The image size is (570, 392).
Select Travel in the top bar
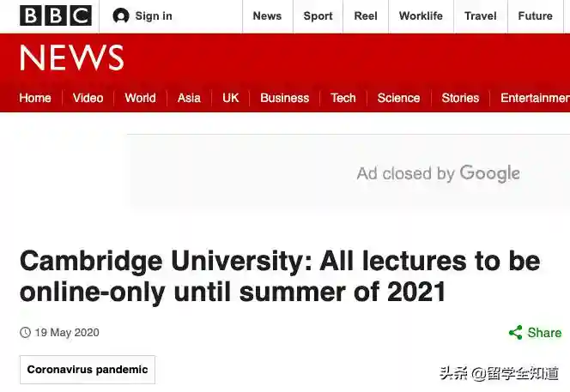[x=481, y=16]
